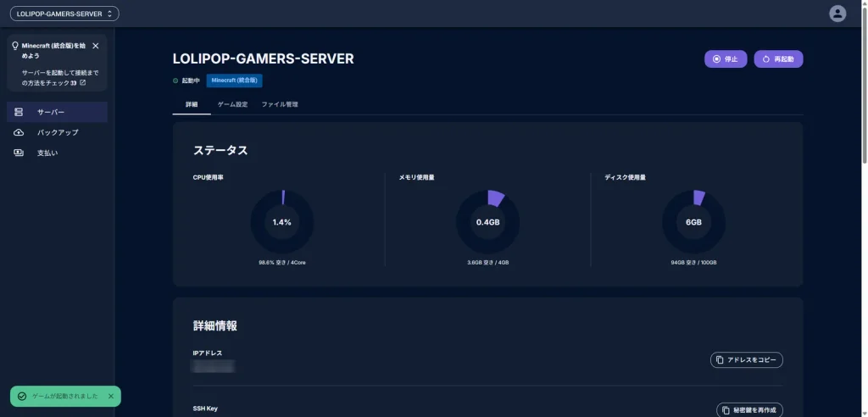Open the LOLIPOP-GAMERS-SERVER selector dropdown

tap(64, 14)
